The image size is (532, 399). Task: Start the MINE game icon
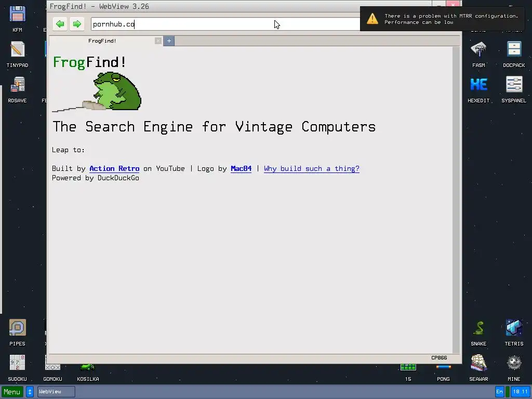pyautogui.click(x=514, y=368)
